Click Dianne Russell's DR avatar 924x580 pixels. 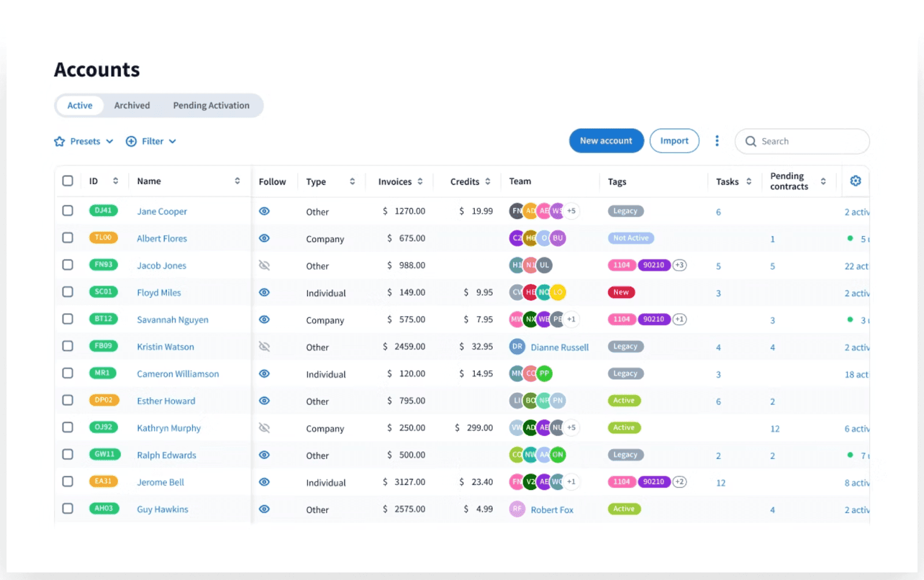tap(517, 347)
